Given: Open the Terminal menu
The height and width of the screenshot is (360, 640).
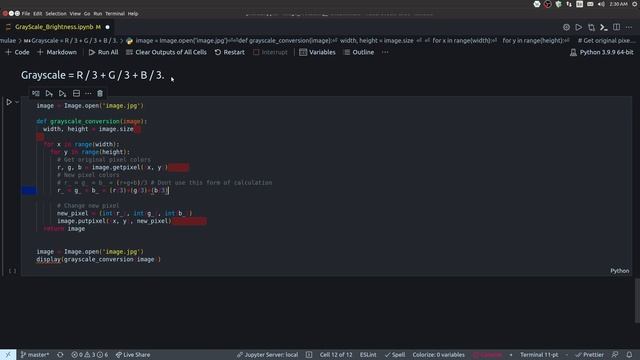Looking at the screenshot, I should tap(115, 13).
